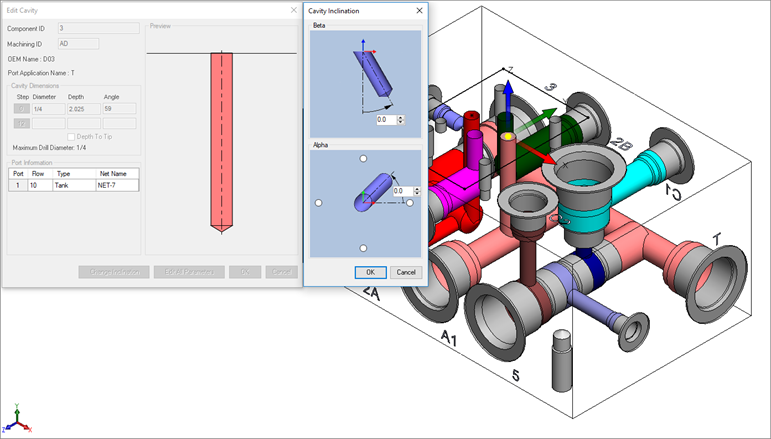This screenshot has height=439, width=771.
Task: Click the yellow origin point of the manipulator
Action: tap(508, 136)
